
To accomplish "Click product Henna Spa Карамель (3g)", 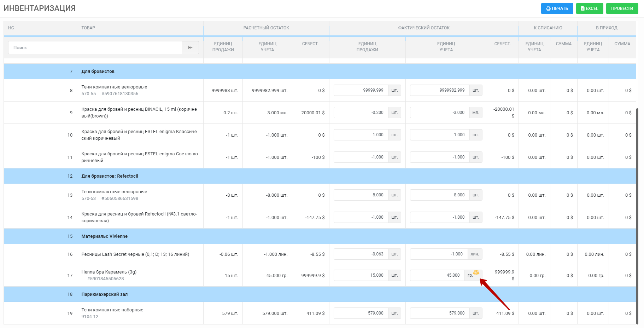I will tap(109, 272).
